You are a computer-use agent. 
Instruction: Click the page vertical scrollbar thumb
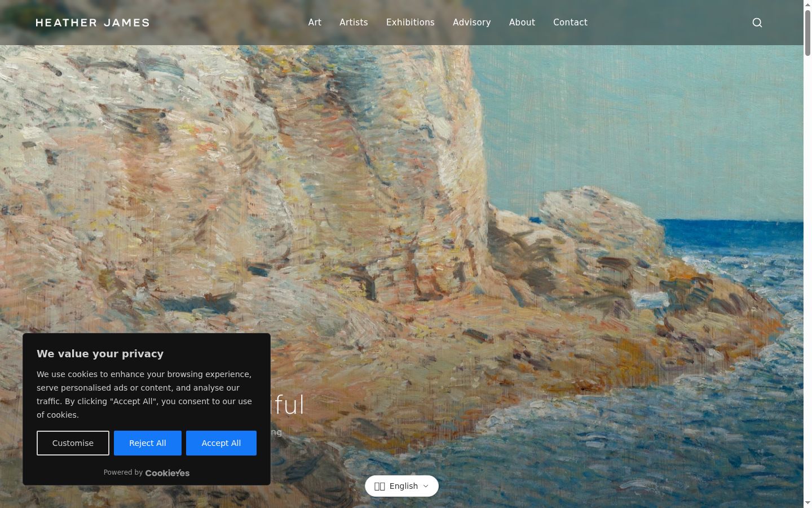click(807, 33)
